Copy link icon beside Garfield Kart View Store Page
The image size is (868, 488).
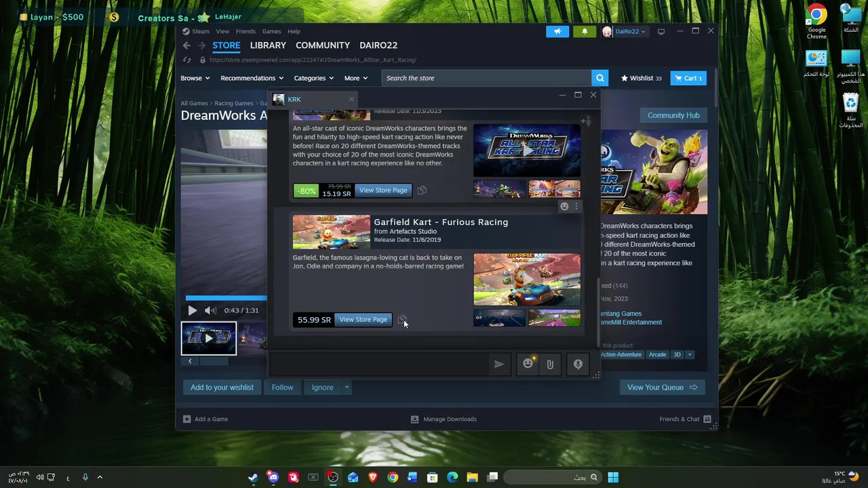tap(402, 319)
